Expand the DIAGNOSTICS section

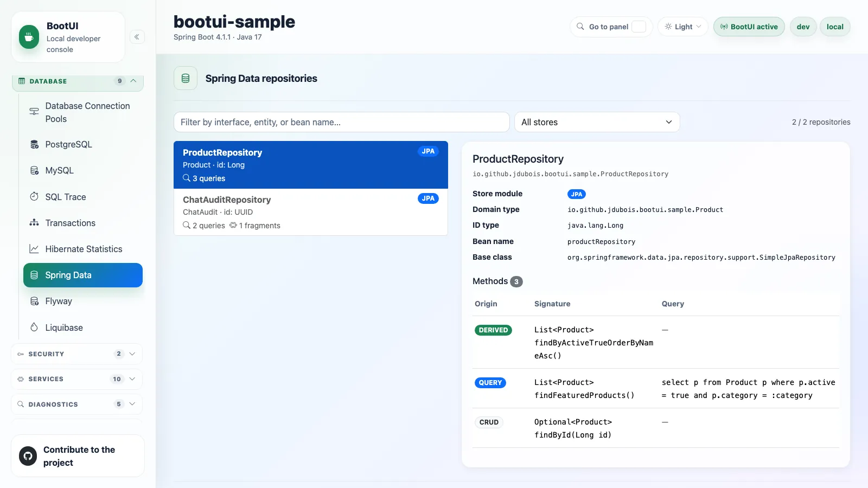coord(76,404)
